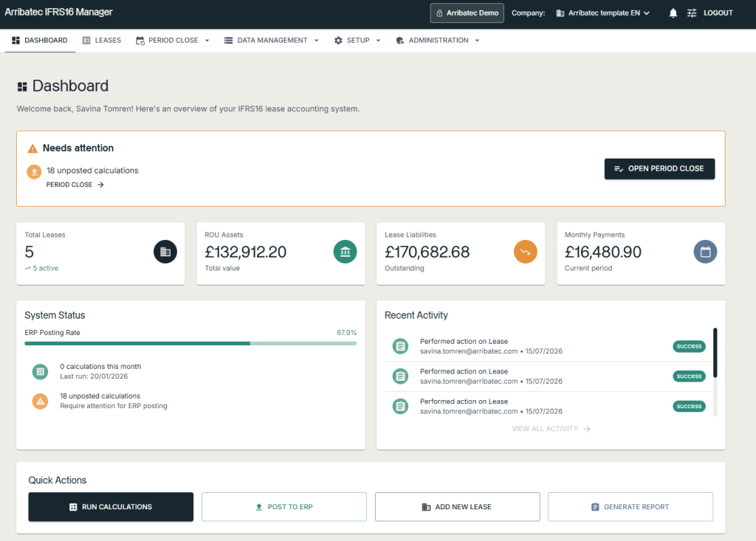Click View All Activity link
Viewport: 756px width, 541px height.
point(551,429)
